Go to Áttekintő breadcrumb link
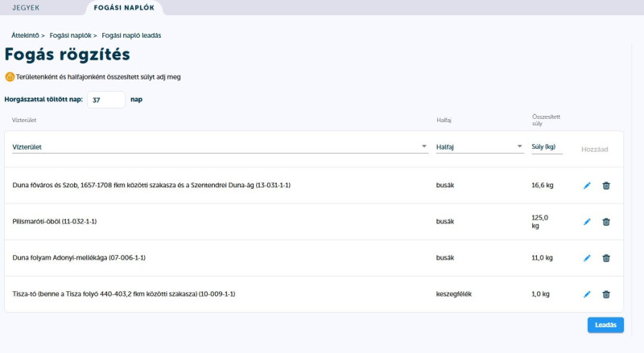Image resolution: width=644 pixels, height=353 pixels. click(25, 35)
